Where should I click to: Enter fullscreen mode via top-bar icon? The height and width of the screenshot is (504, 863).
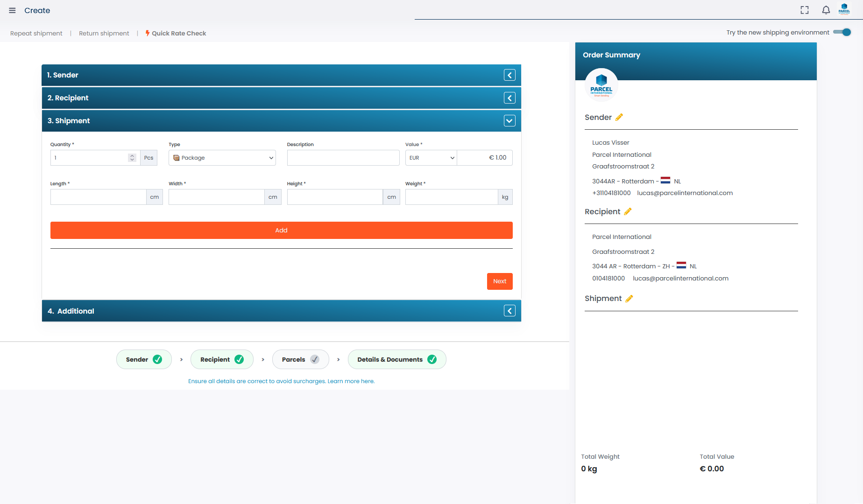click(x=804, y=10)
